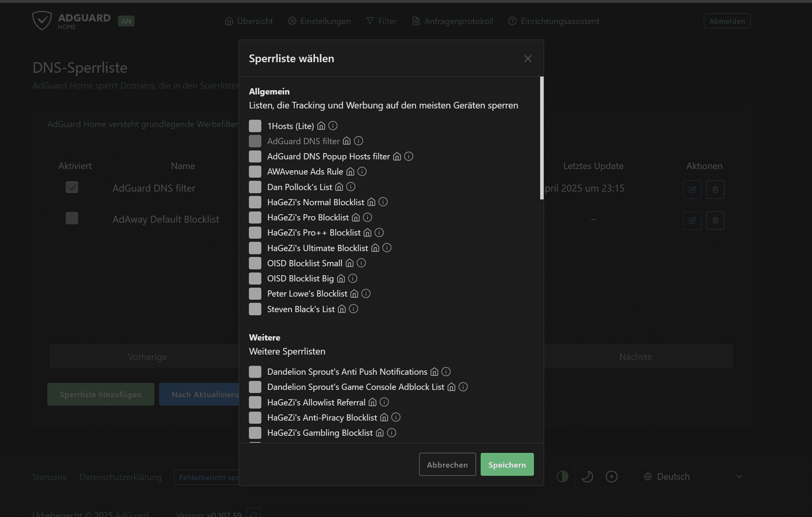Show info icon for AWAvenue Ads Rule
The height and width of the screenshot is (517, 812).
click(362, 171)
